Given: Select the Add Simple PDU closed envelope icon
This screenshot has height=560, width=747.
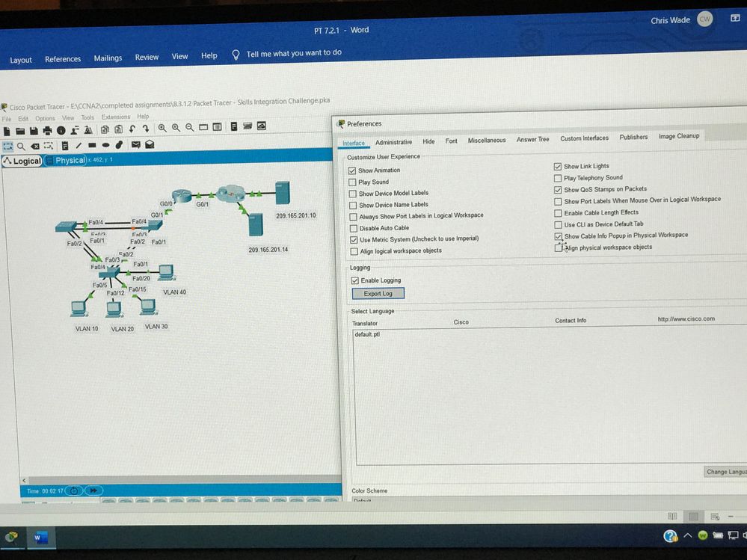Looking at the screenshot, I should (136, 145).
